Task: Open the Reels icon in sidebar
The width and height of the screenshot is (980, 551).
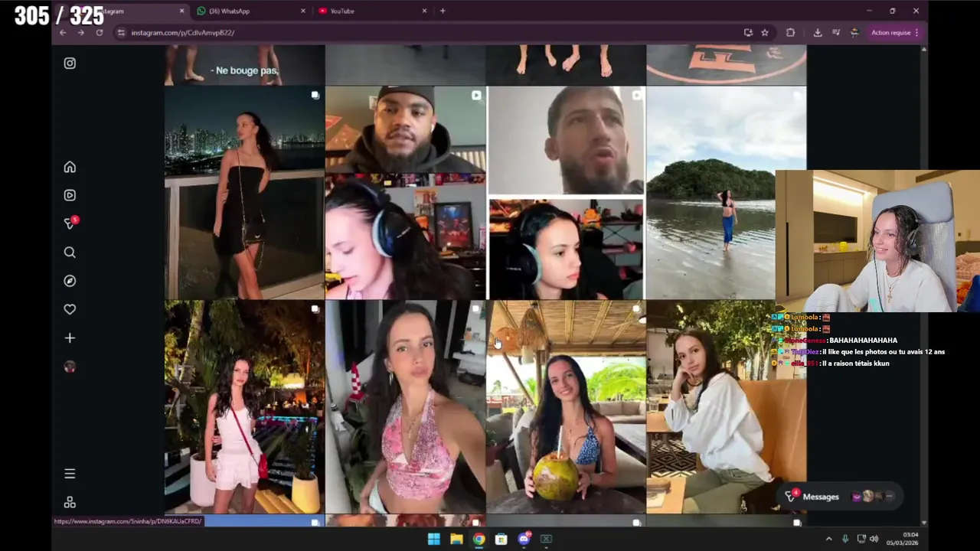Action: pyautogui.click(x=70, y=195)
